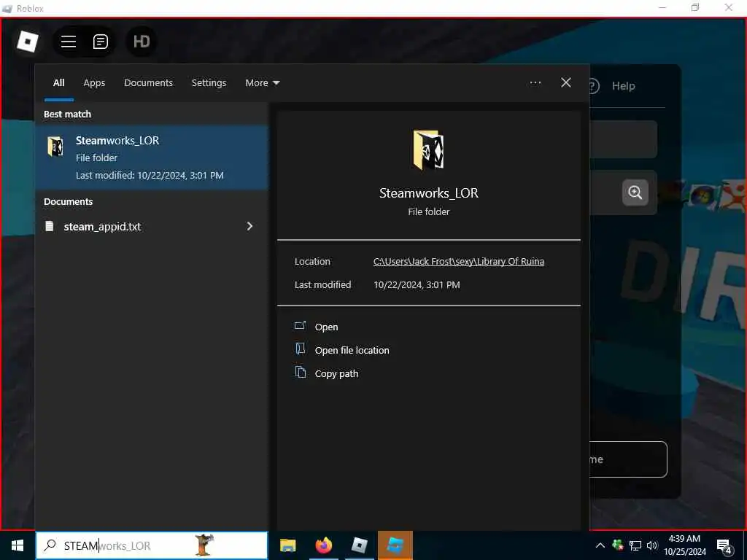Click the green shield tray icon
The height and width of the screenshot is (560, 747).
click(x=618, y=545)
